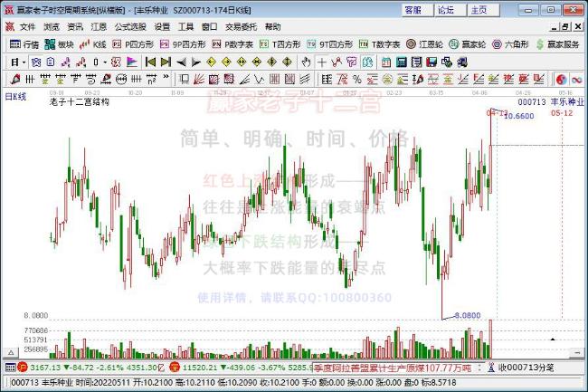The width and height of the screenshot is (588, 392).
Task: Open the 资讯 menu
Action: point(75,26)
